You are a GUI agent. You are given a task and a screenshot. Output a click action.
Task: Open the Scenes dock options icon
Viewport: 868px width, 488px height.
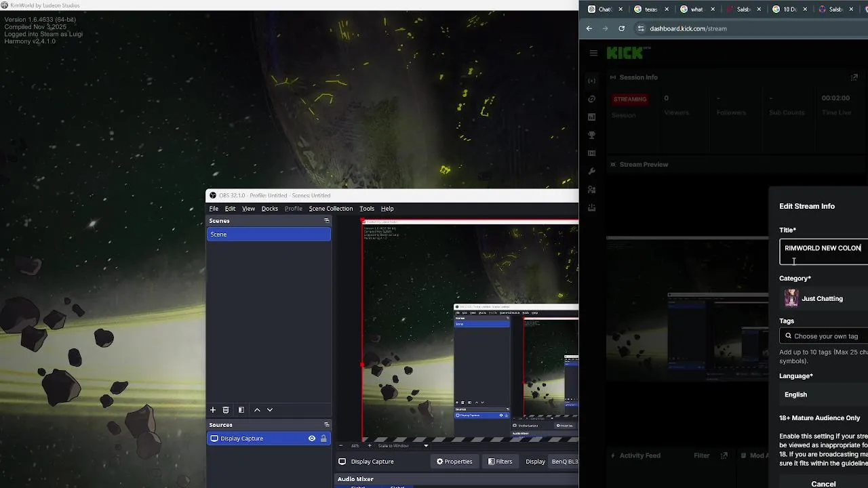pos(326,221)
